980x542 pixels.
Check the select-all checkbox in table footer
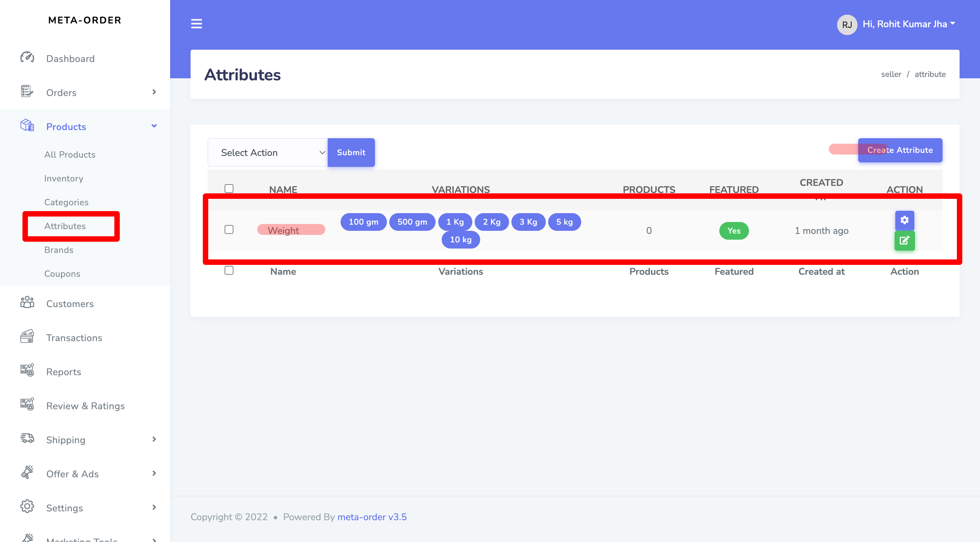click(229, 271)
